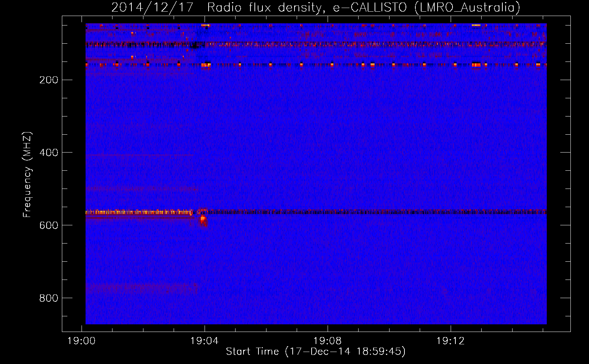Click the 400 frequency tick label

(x=49, y=153)
